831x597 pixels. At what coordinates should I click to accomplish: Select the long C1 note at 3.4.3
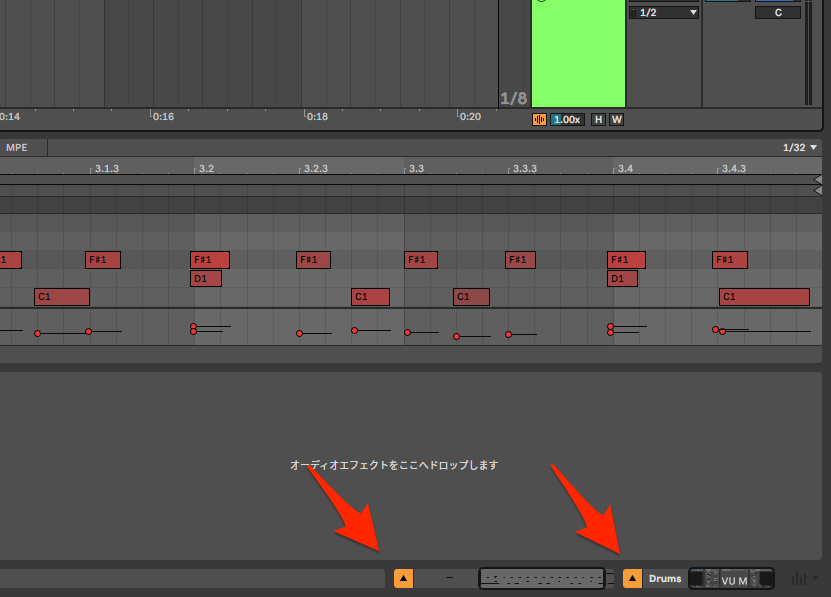[x=764, y=297]
